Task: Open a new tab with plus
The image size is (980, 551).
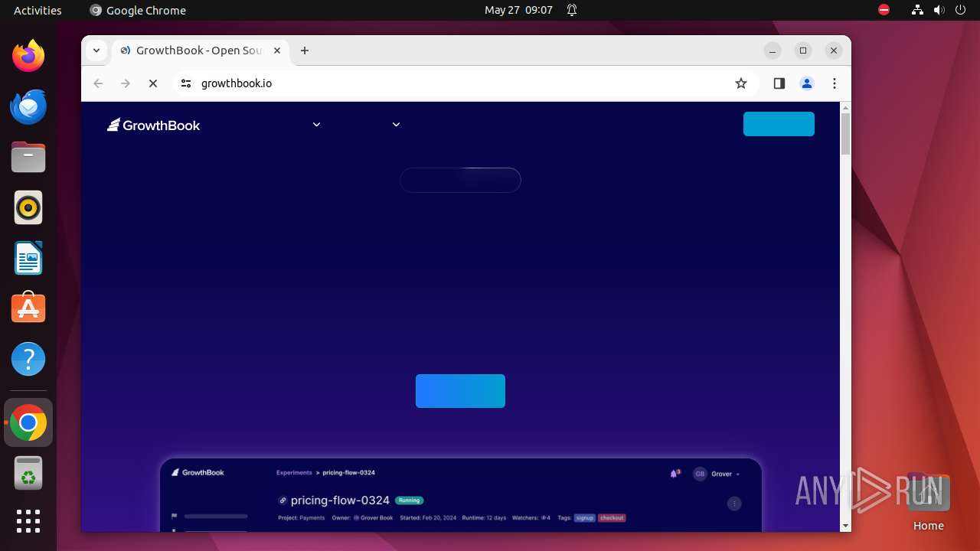Action: pyautogui.click(x=305, y=51)
